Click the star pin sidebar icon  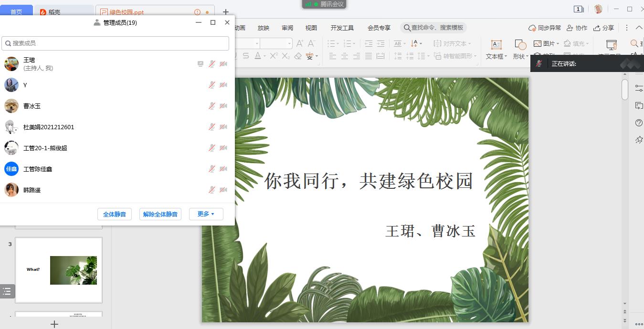[x=639, y=140]
